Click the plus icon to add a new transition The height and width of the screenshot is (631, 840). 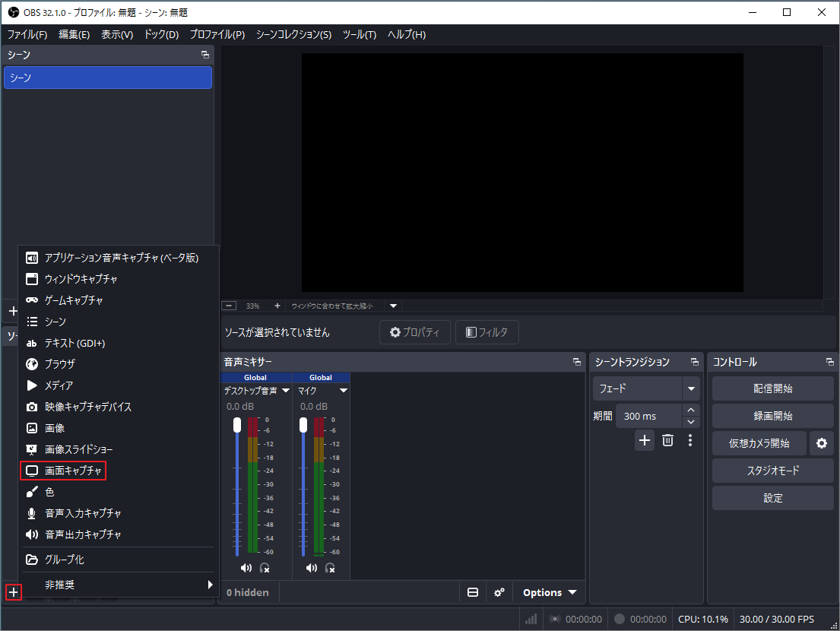(644, 440)
